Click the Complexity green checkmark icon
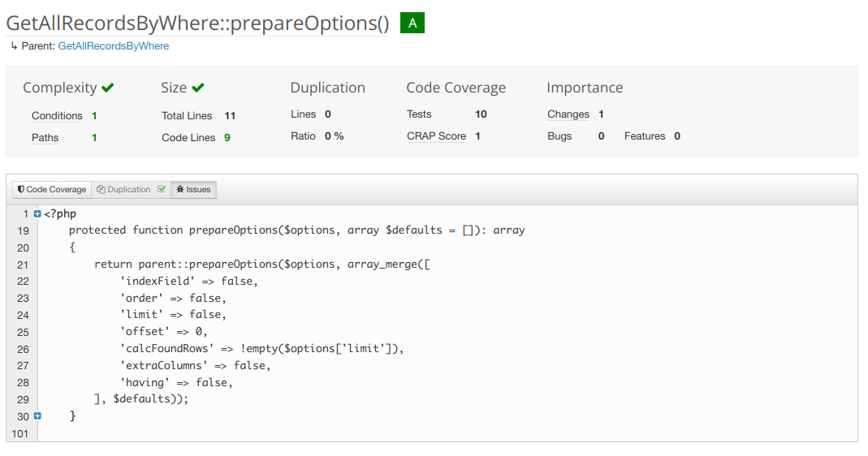The image size is (868, 456). pos(108,88)
